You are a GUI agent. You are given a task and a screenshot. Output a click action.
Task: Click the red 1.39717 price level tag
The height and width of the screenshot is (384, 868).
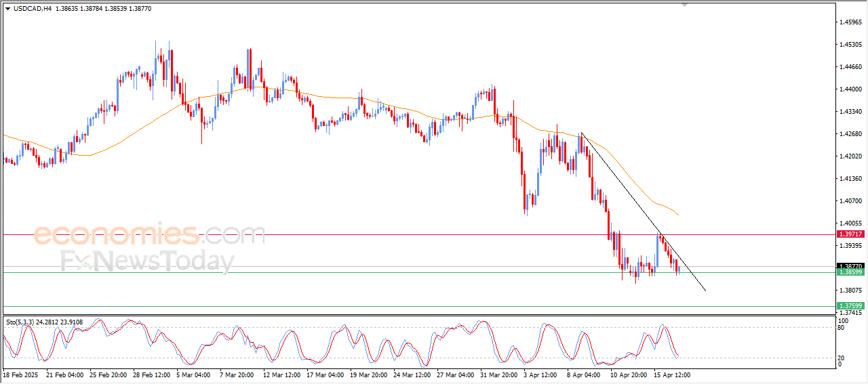click(x=851, y=235)
